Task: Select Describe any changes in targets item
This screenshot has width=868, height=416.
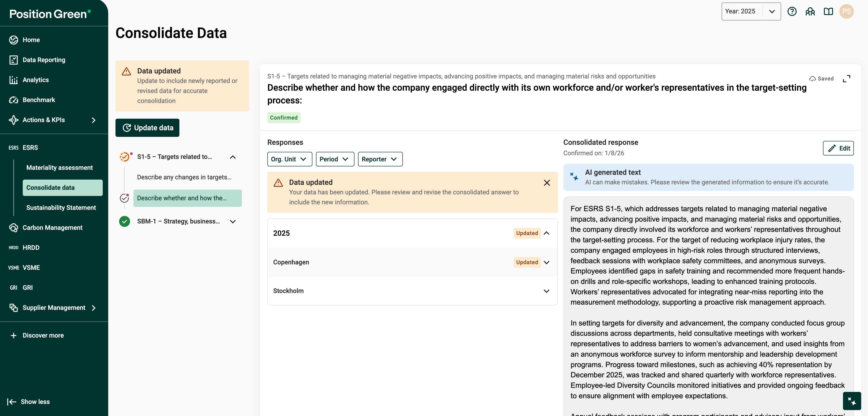Action: coord(184,177)
